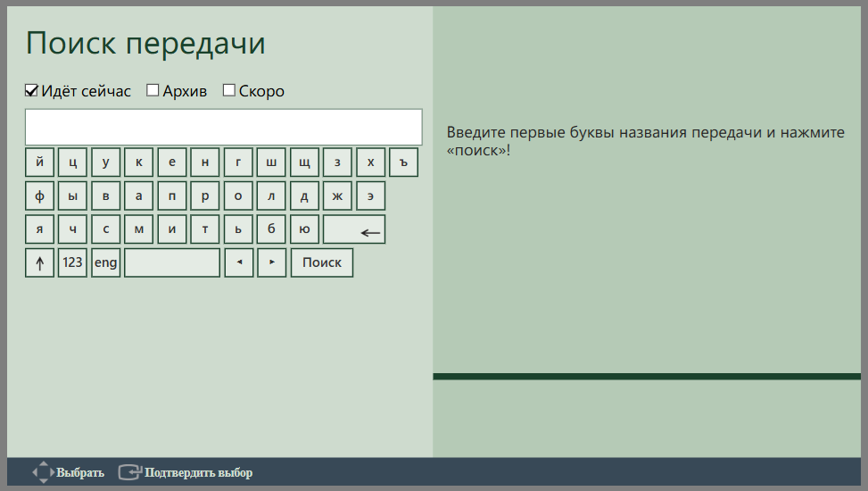Switch keyboard to '123' numbers
Image resolution: width=868 pixels, height=491 pixels.
click(x=72, y=262)
